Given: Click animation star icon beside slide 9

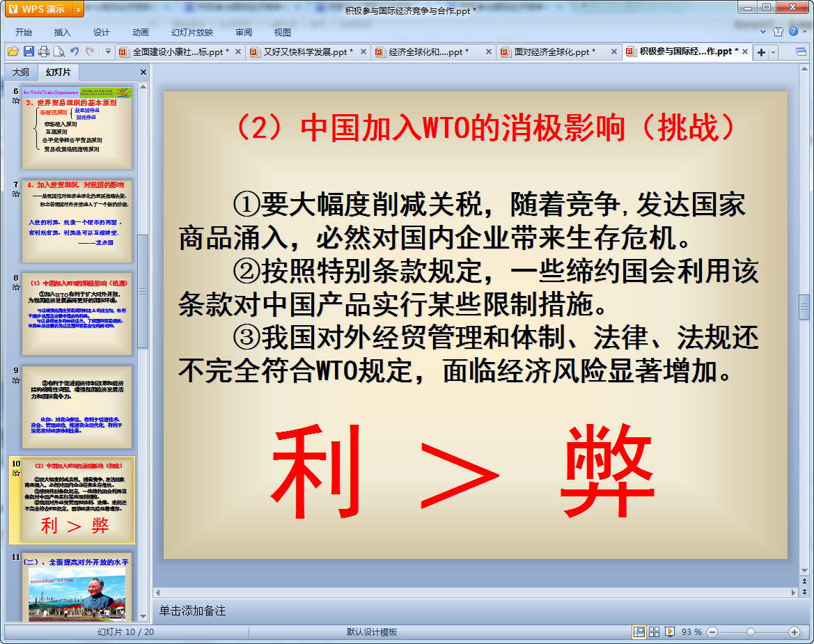Looking at the screenshot, I should [x=16, y=380].
